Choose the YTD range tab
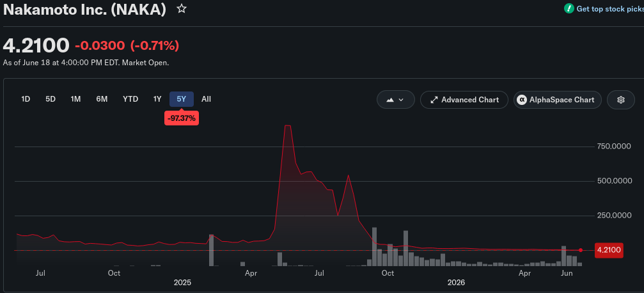 coord(130,99)
